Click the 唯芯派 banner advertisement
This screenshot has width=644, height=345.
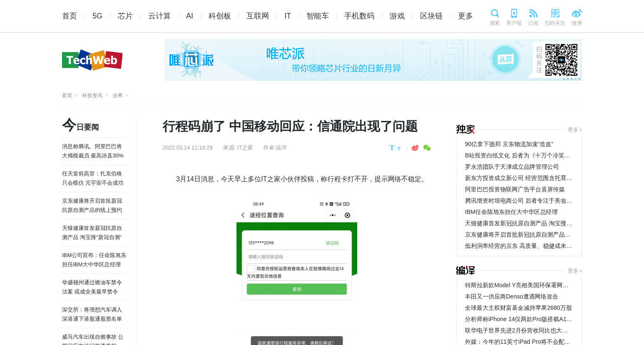point(373,60)
